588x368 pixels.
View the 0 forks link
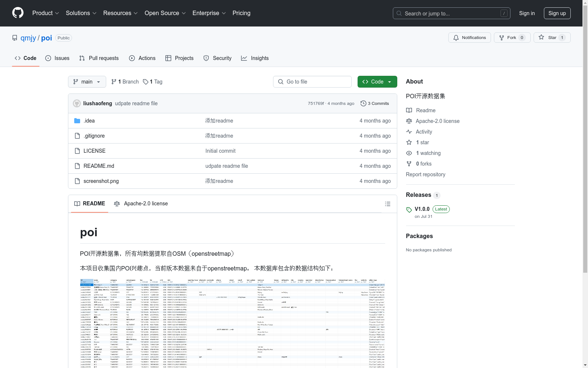point(419,164)
